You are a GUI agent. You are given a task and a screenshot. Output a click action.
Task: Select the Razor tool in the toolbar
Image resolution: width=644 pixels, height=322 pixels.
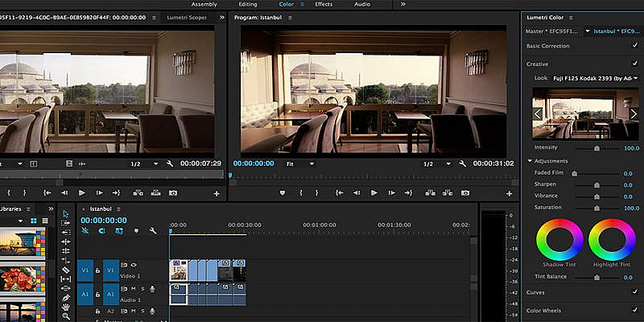tap(66, 270)
